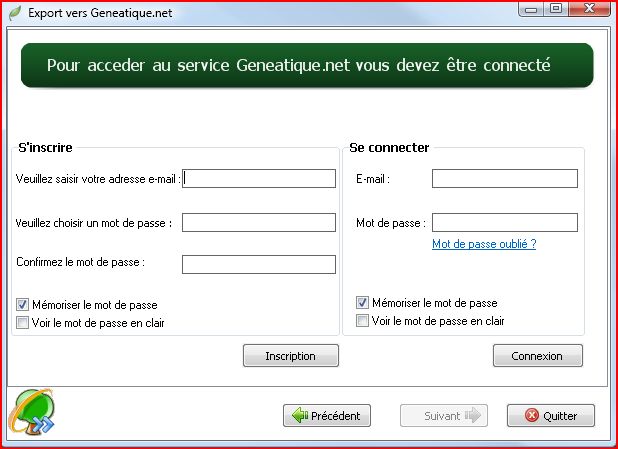Click the 'Veuillez choisir un mot de passe' field
Screen dimensions: 618x449
click(259, 223)
